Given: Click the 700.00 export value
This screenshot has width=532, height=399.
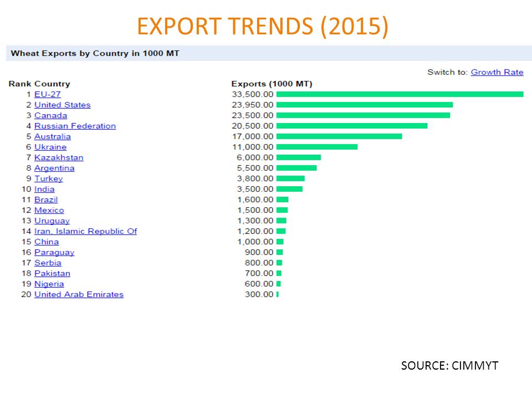Looking at the screenshot, I should (259, 273).
